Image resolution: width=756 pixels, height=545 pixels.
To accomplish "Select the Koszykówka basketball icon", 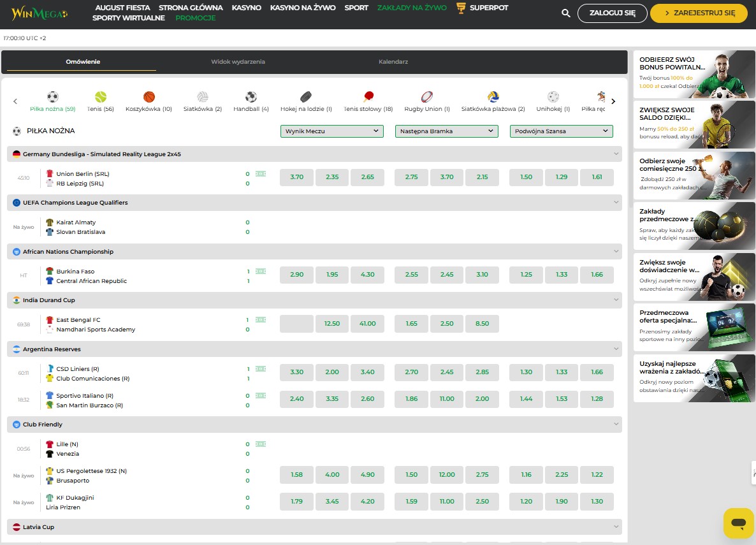I will [x=149, y=97].
